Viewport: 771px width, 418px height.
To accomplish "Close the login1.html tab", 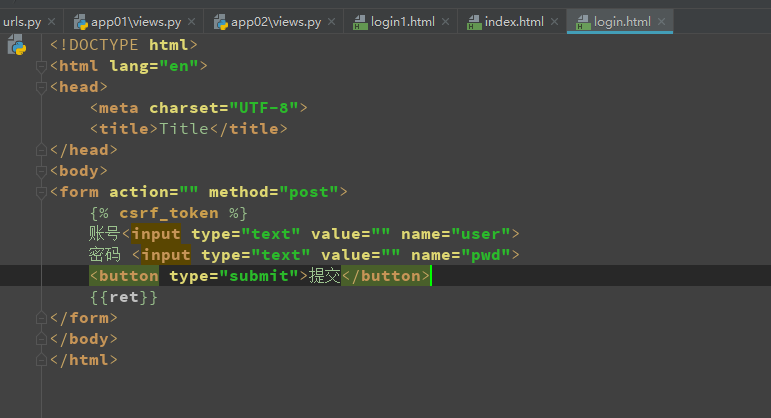I will point(445,22).
